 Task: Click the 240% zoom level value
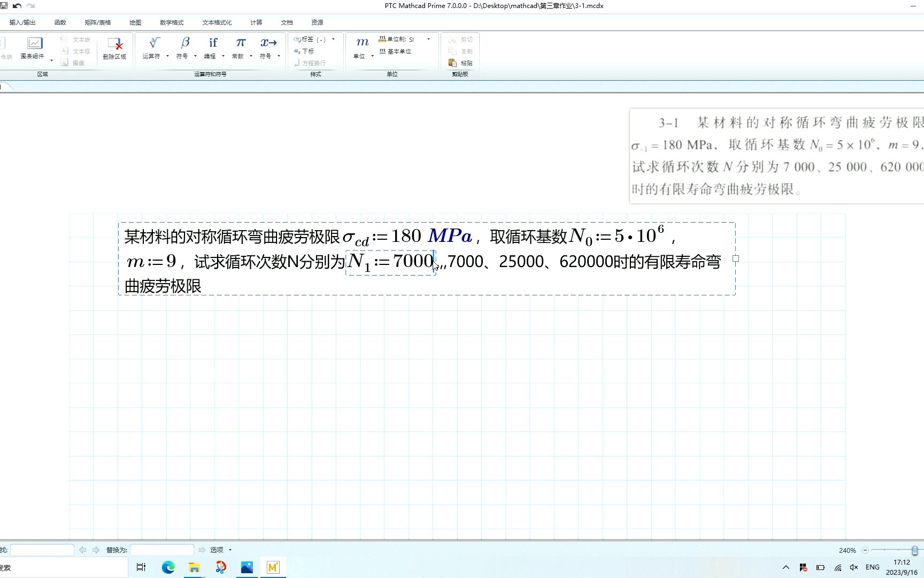(x=847, y=550)
